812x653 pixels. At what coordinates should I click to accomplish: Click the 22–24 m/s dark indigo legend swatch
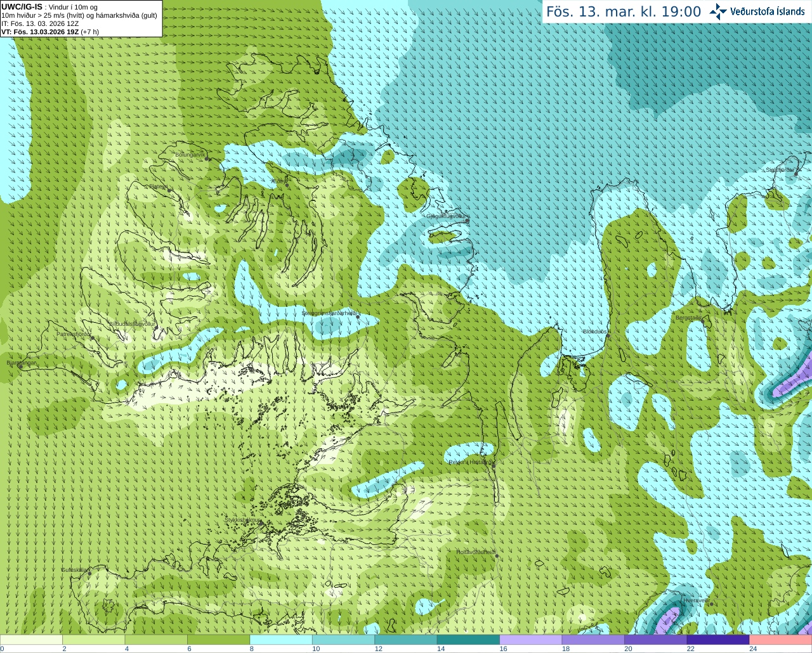coord(718,640)
